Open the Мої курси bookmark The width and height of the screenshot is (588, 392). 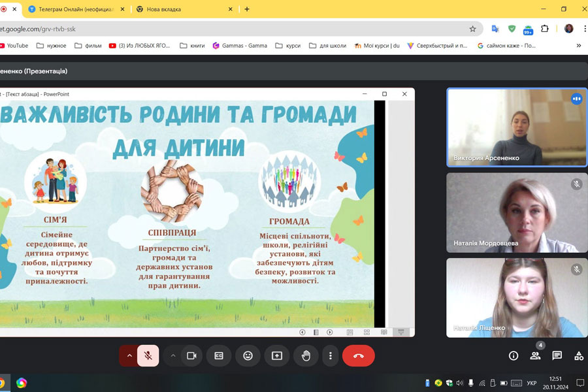pyautogui.click(x=377, y=46)
